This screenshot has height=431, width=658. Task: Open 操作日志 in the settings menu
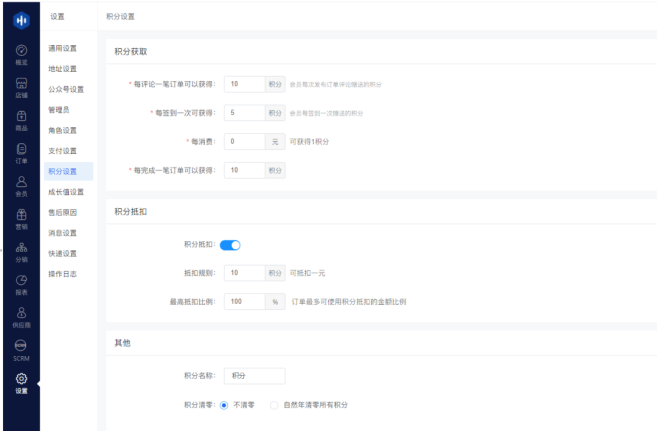[62, 274]
